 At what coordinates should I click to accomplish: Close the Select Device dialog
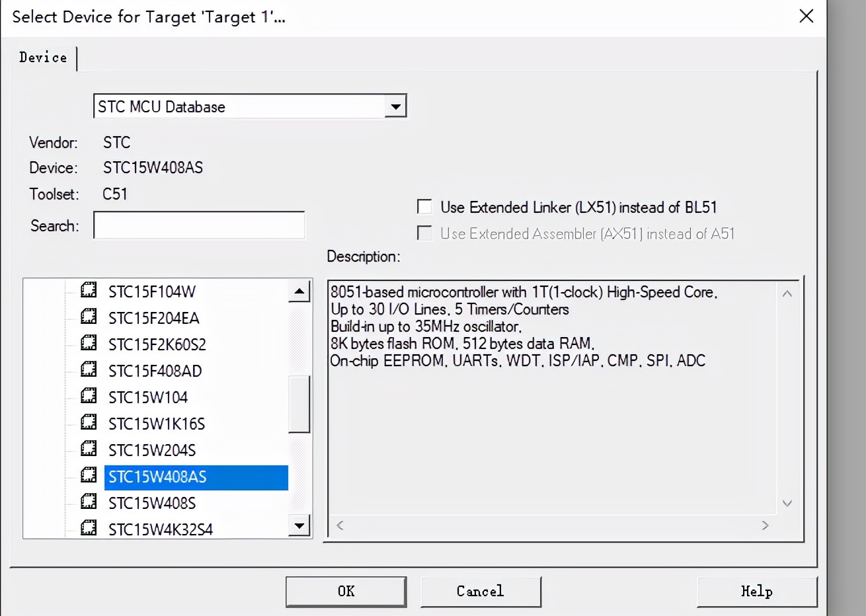pyautogui.click(x=807, y=16)
